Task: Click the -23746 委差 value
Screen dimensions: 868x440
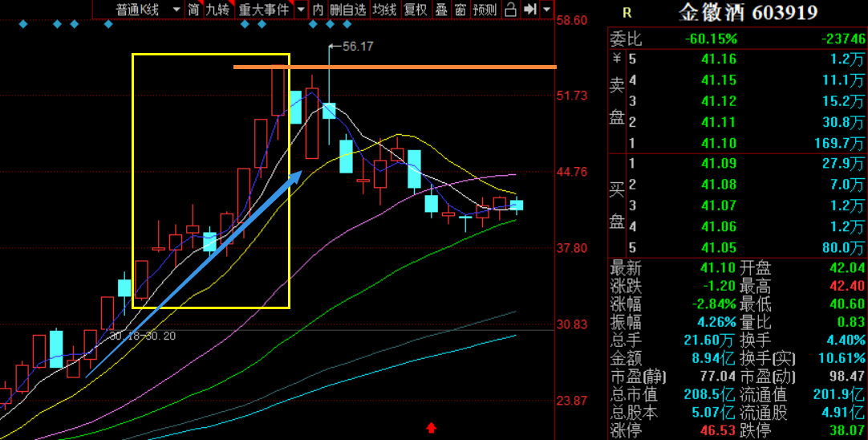Action: coord(842,39)
